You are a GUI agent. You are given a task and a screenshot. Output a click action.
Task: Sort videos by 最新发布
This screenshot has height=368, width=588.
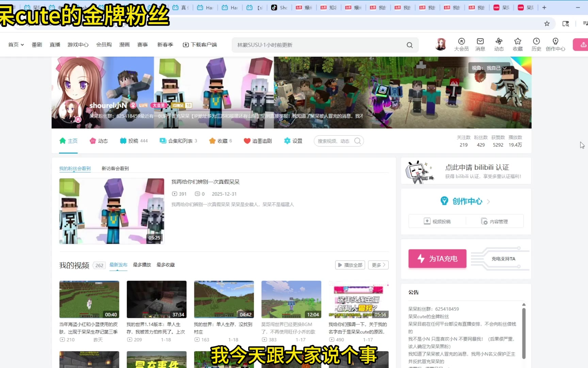tap(118, 265)
